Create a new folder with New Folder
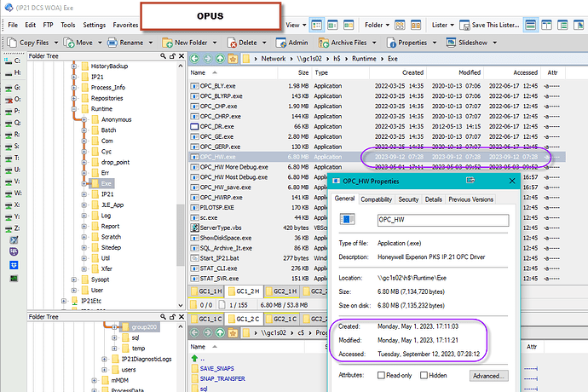The image size is (588, 392). [185, 43]
